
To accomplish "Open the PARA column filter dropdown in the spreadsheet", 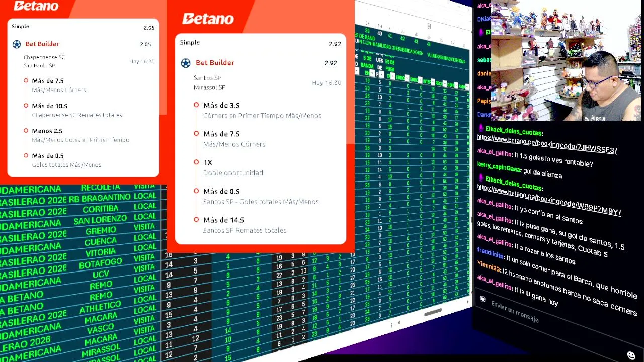I will tap(467, 87).
